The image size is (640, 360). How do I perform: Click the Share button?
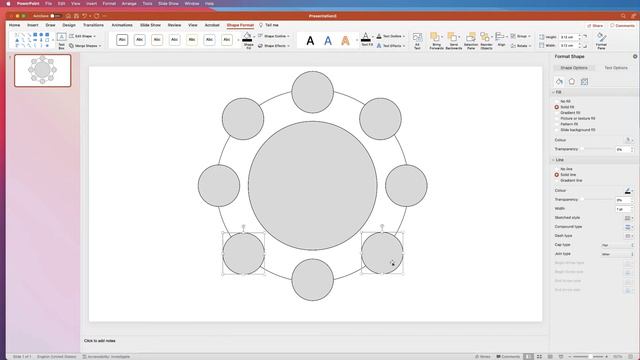[x=595, y=26]
